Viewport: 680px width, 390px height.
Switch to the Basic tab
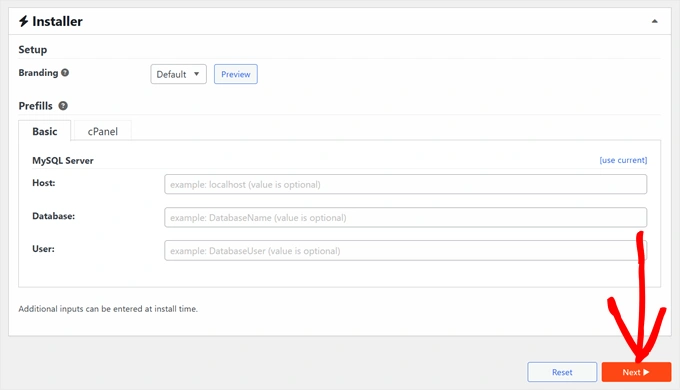45,131
